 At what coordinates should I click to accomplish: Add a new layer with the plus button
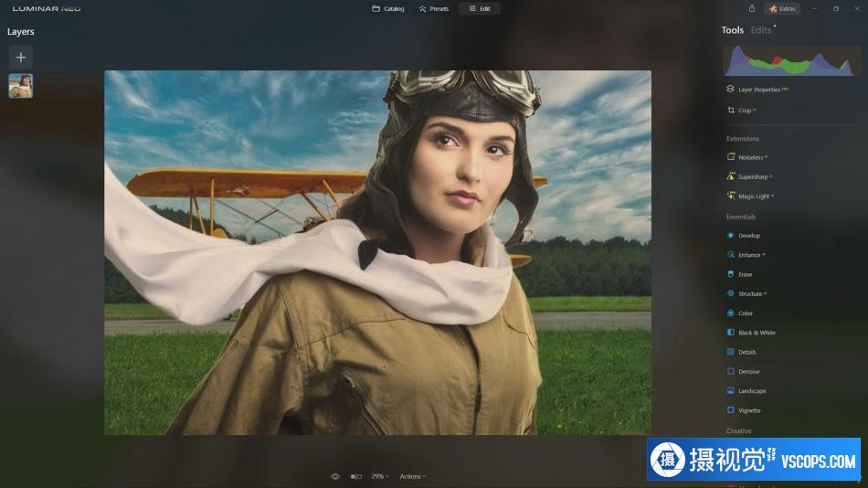[x=20, y=57]
